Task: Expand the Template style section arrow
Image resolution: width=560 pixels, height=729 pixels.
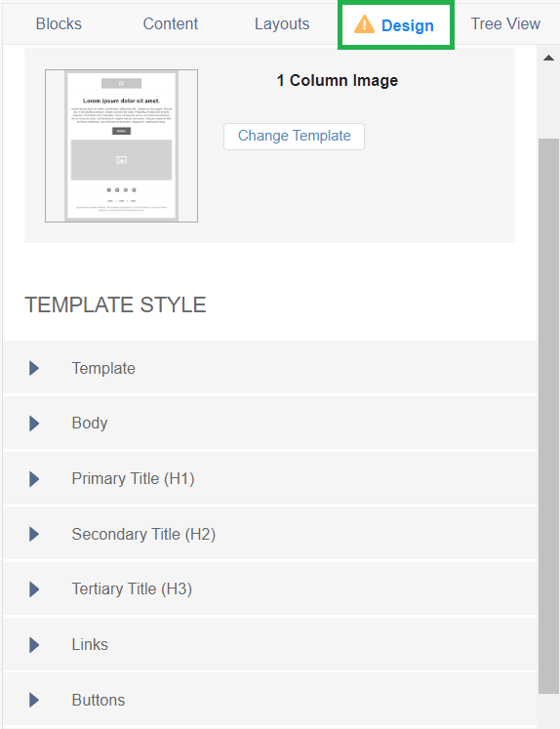Action: point(34,368)
